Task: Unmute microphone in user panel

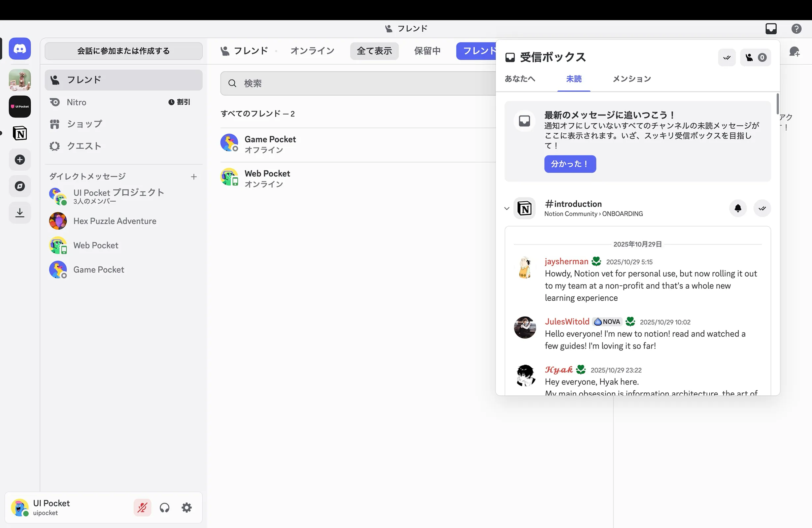Action: coord(142,508)
